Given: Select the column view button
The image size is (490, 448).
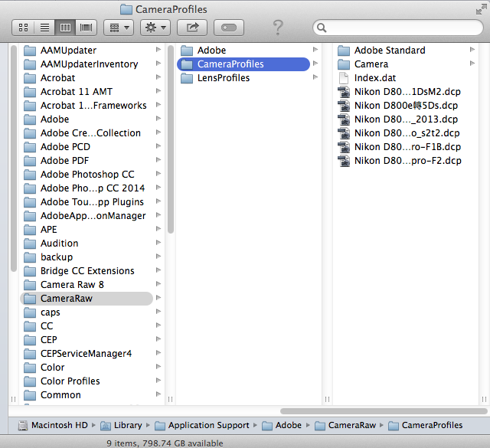Looking at the screenshot, I should click(65, 28).
